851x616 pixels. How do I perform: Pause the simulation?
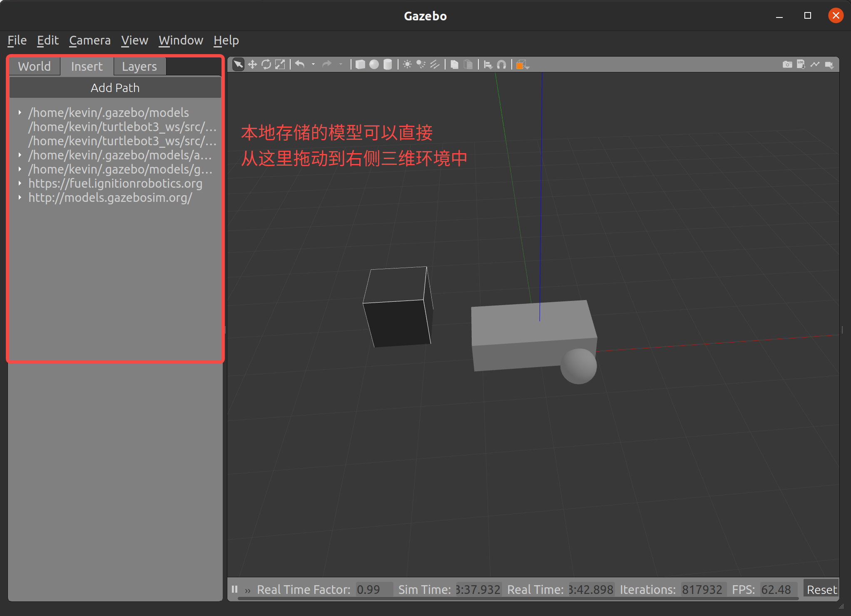pos(235,589)
